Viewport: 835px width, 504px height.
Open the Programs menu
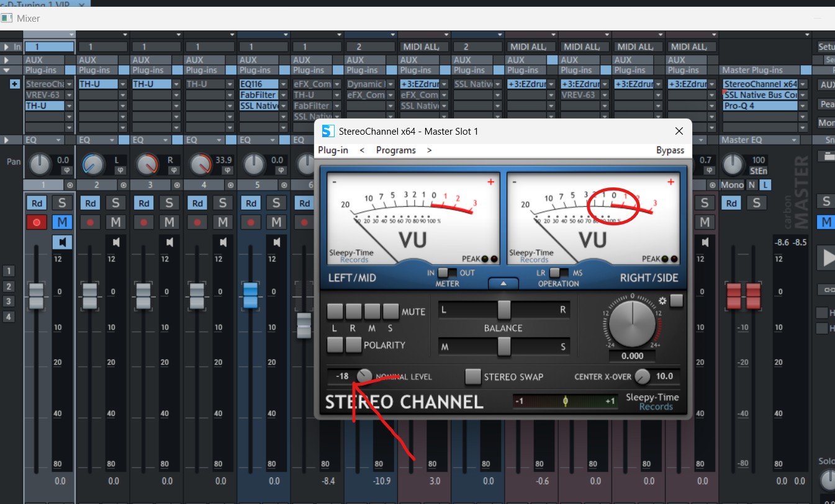(x=396, y=150)
